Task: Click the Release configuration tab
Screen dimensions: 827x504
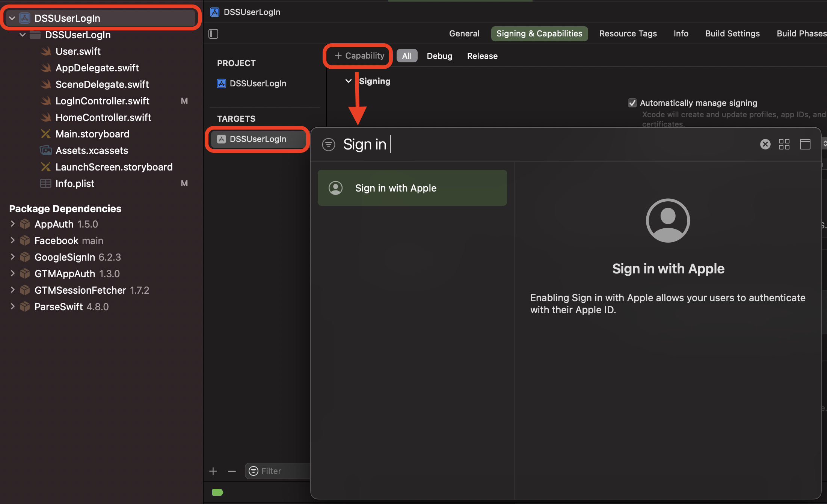Action: coord(481,55)
